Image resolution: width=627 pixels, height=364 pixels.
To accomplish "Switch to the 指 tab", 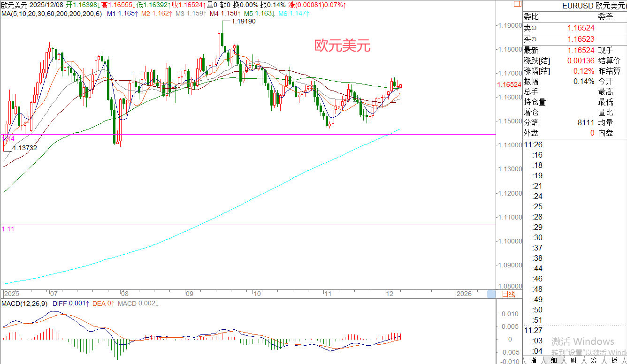I will 534,360.
